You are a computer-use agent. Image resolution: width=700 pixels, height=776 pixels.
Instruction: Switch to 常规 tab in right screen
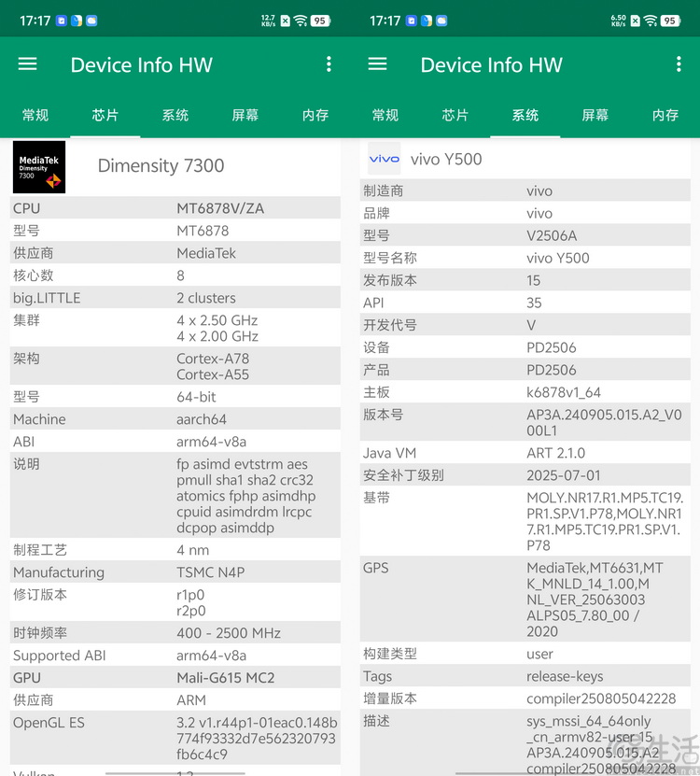(385, 115)
